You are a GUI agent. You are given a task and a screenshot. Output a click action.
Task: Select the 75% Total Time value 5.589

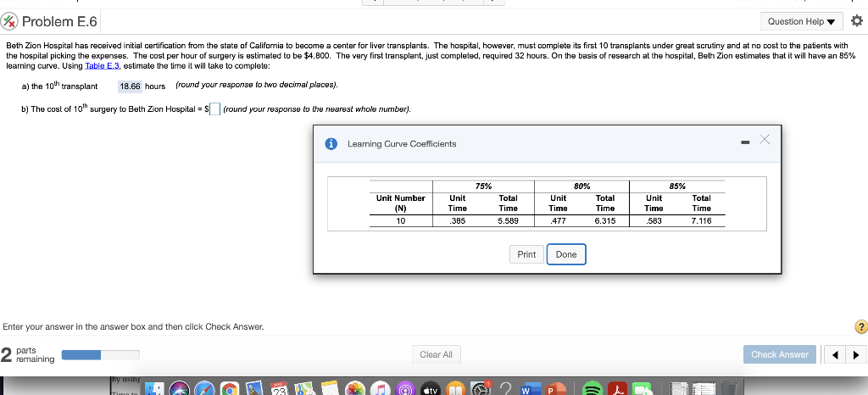click(509, 221)
